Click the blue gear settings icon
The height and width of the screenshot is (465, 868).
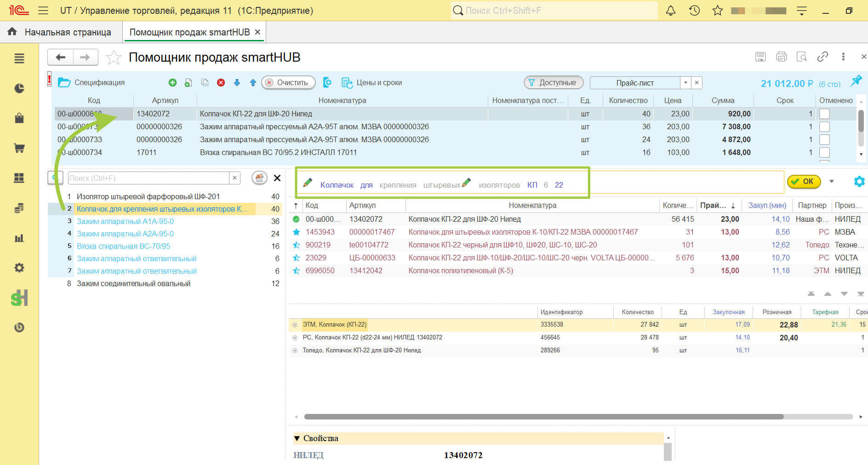(x=859, y=181)
